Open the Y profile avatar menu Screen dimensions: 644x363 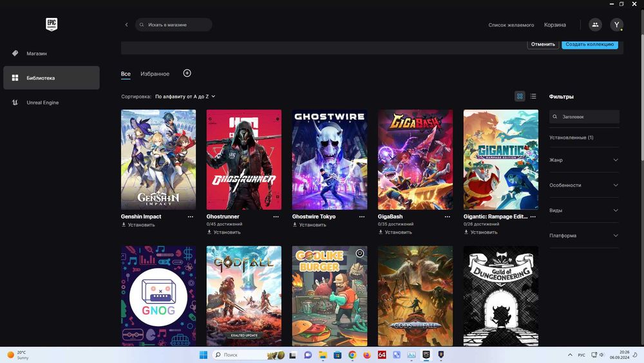coord(616,25)
